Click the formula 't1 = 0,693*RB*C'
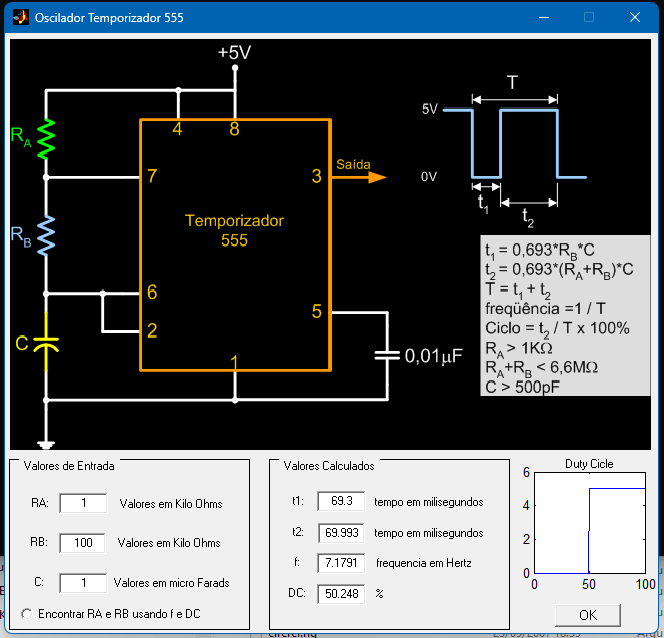This screenshot has height=638, width=664. coord(540,251)
